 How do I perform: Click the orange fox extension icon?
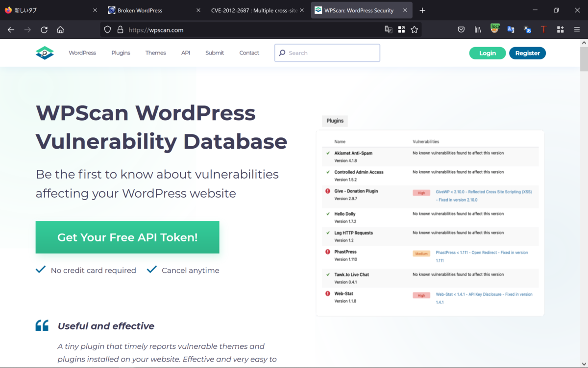click(494, 29)
